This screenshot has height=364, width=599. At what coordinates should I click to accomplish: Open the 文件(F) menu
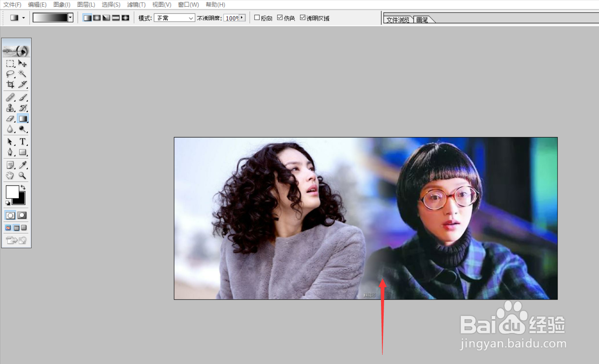tap(12, 5)
